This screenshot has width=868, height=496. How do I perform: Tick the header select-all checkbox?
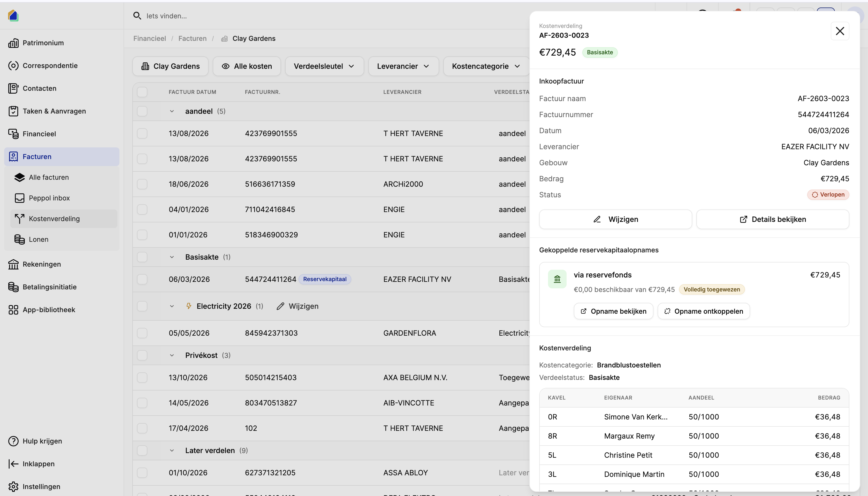(x=142, y=92)
